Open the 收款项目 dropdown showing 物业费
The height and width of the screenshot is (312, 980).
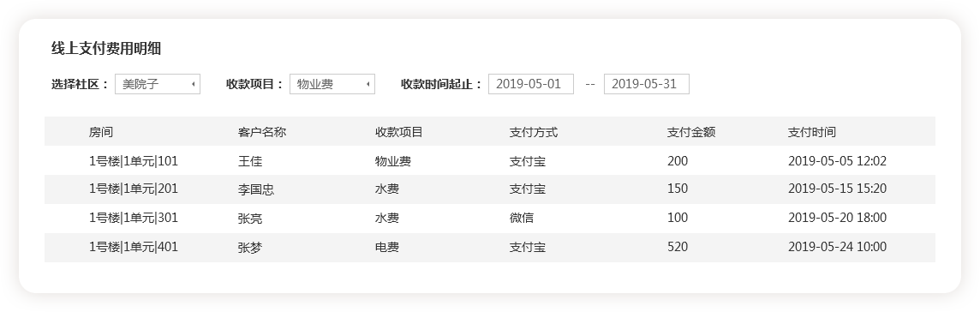pos(332,84)
